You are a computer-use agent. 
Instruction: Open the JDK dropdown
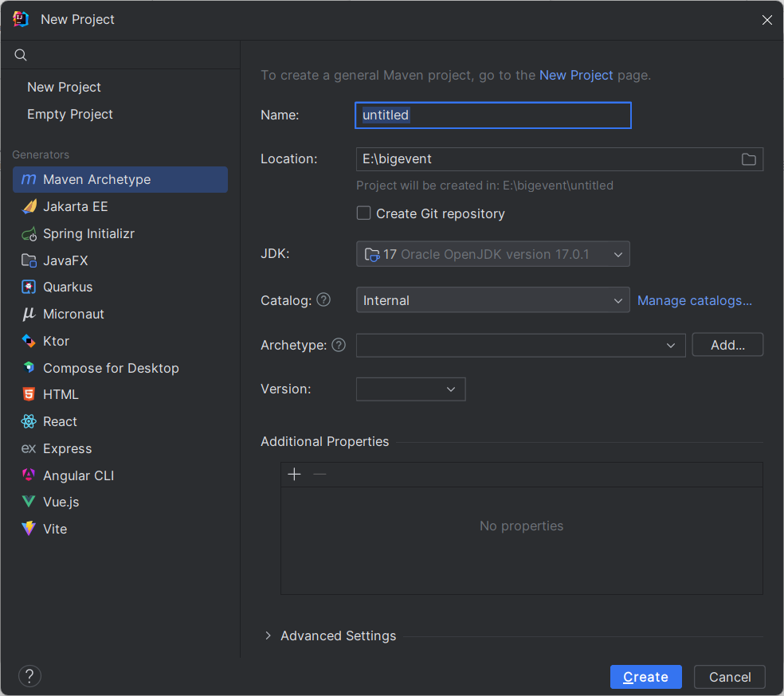click(492, 254)
